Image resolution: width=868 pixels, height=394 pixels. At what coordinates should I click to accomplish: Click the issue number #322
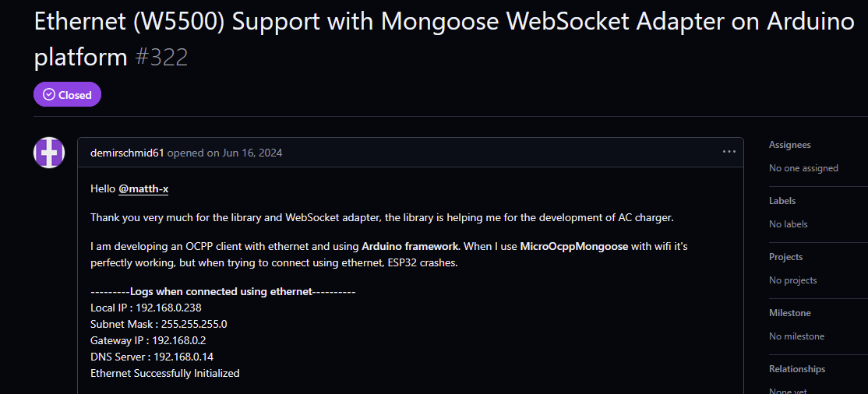[x=161, y=57]
